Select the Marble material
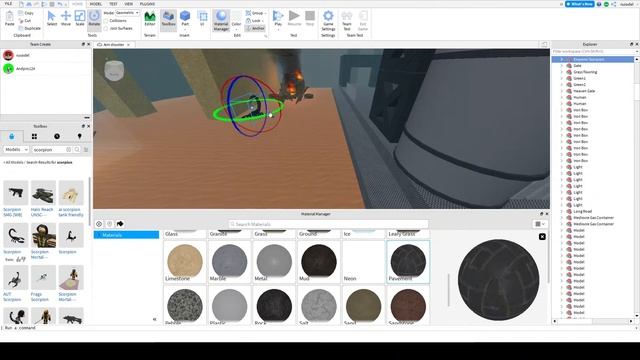The height and width of the screenshot is (360, 640). pos(229,262)
